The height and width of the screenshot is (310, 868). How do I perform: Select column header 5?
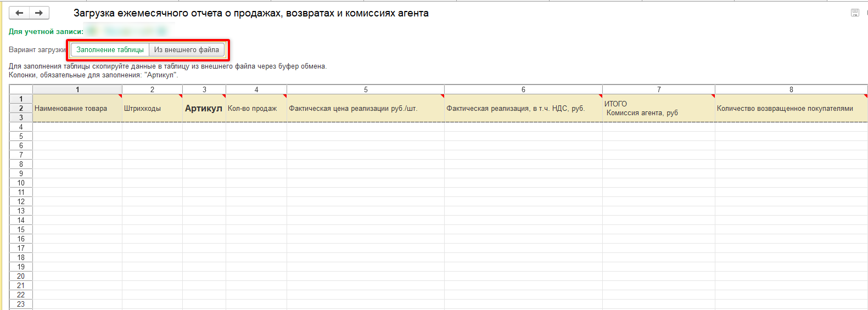[366, 89]
